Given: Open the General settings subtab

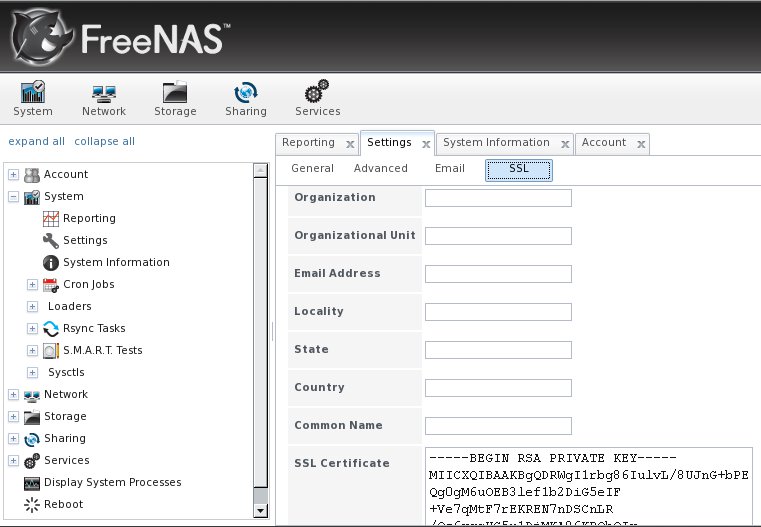Looking at the screenshot, I should click(312, 168).
